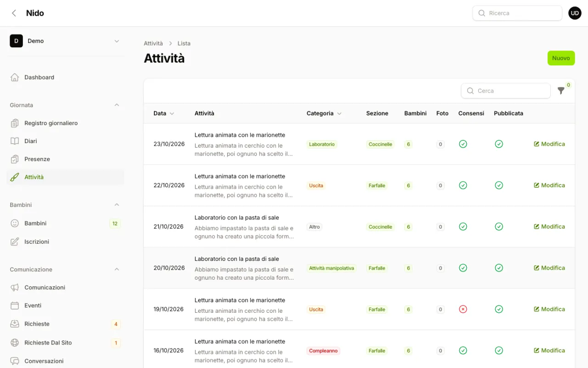This screenshot has height=368, width=588.
Task: Click red consent cross for 19/10/2026 row
Action: 463,309
